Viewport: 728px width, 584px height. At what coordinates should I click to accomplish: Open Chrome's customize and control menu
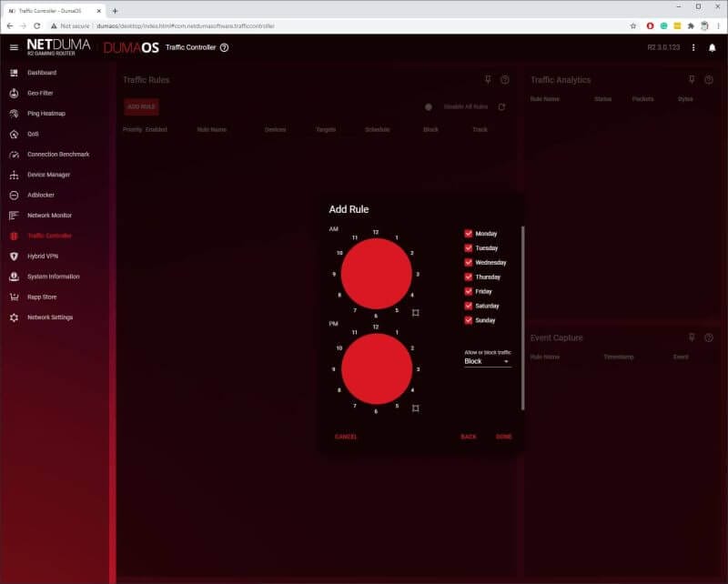(x=716, y=25)
